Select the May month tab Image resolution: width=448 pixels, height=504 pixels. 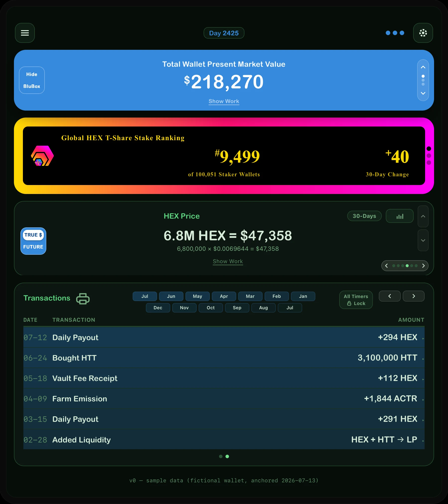click(198, 296)
